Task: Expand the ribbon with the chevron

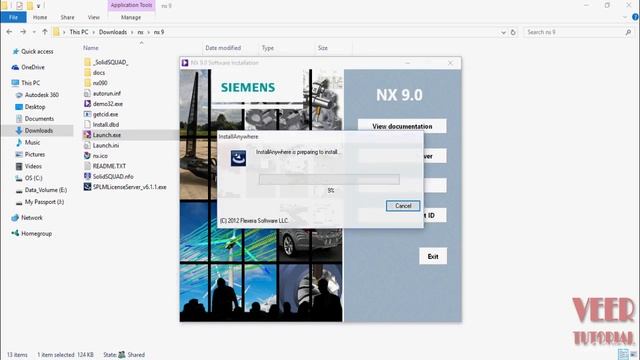Action: pos(624,18)
